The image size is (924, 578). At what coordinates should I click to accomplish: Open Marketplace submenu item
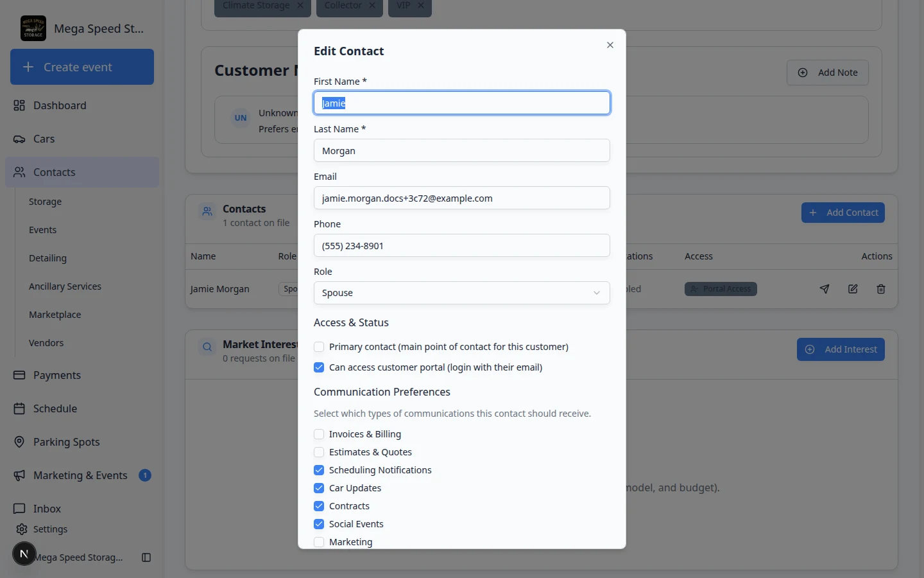tap(55, 315)
